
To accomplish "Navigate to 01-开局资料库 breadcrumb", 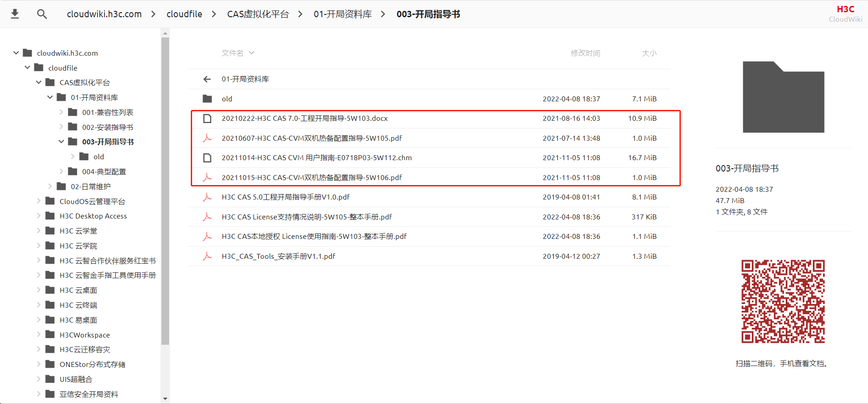I will tap(343, 14).
